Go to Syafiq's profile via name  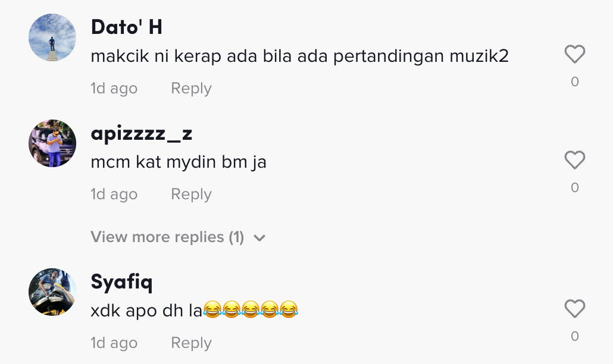(121, 282)
